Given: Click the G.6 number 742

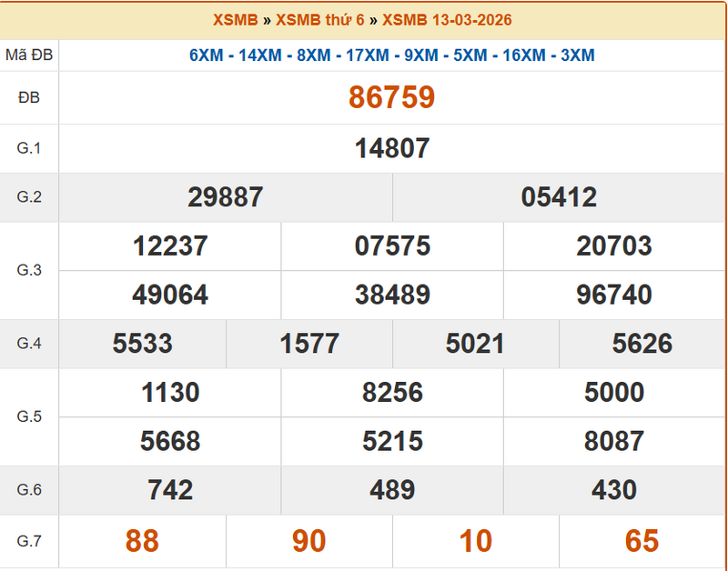Looking at the screenshot, I should pyautogui.click(x=170, y=490).
